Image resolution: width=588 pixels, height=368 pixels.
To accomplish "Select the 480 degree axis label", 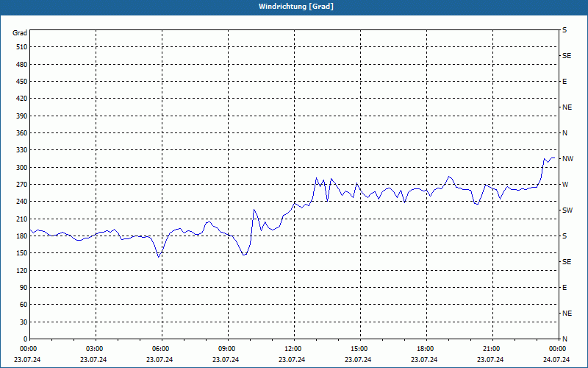I will (21, 64).
